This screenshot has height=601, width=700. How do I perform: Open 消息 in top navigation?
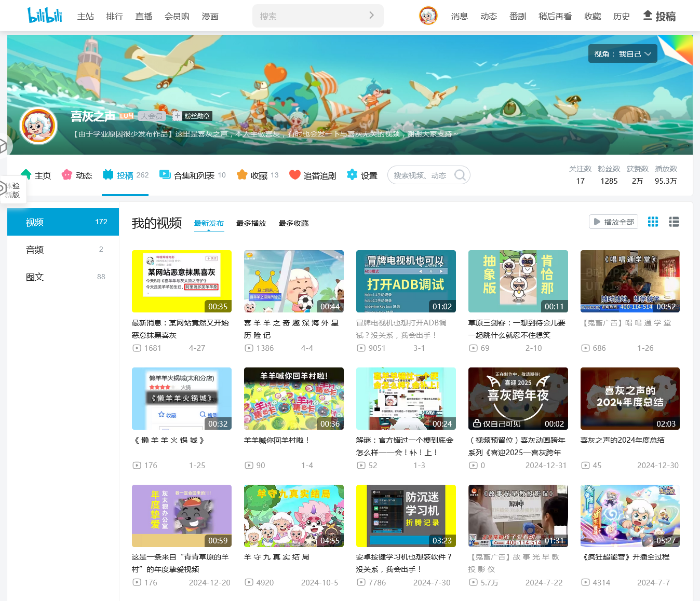460,17
